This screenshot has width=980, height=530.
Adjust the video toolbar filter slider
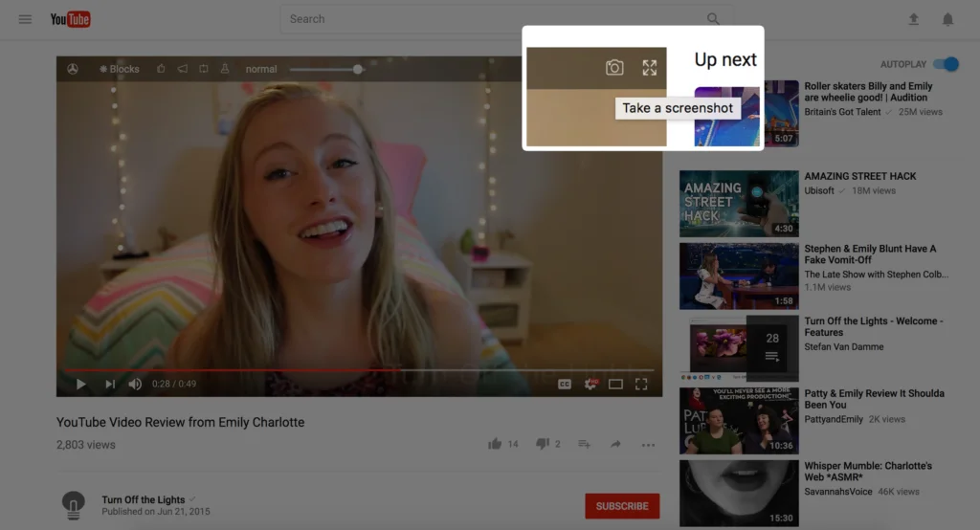point(327,70)
